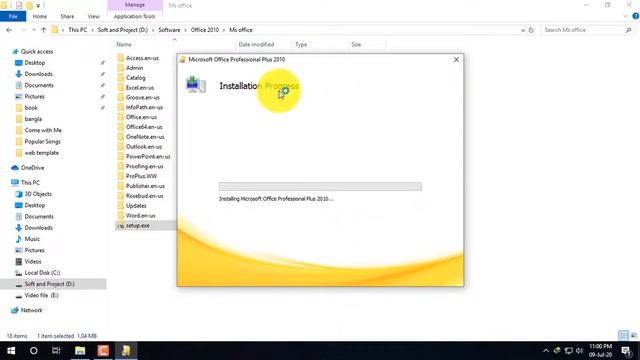This screenshot has width=640, height=360.
Task: Open the View ribbon tab
Action: [x=93, y=16]
